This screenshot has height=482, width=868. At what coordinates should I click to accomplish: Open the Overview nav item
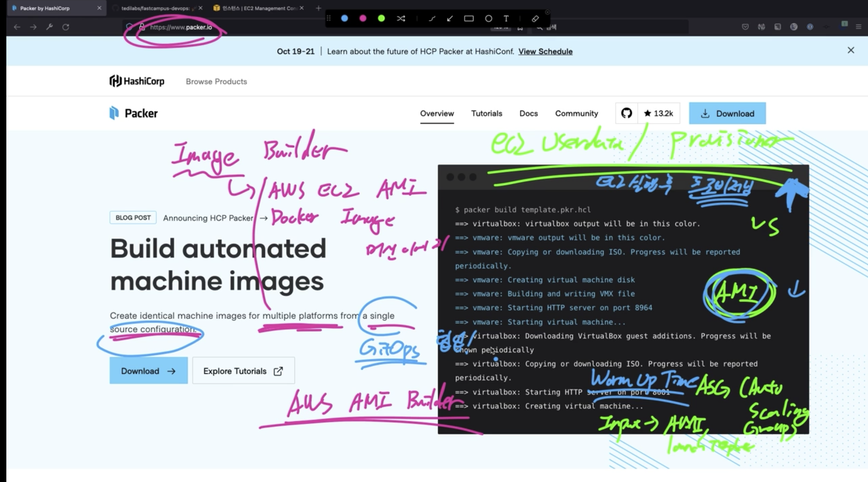(437, 114)
